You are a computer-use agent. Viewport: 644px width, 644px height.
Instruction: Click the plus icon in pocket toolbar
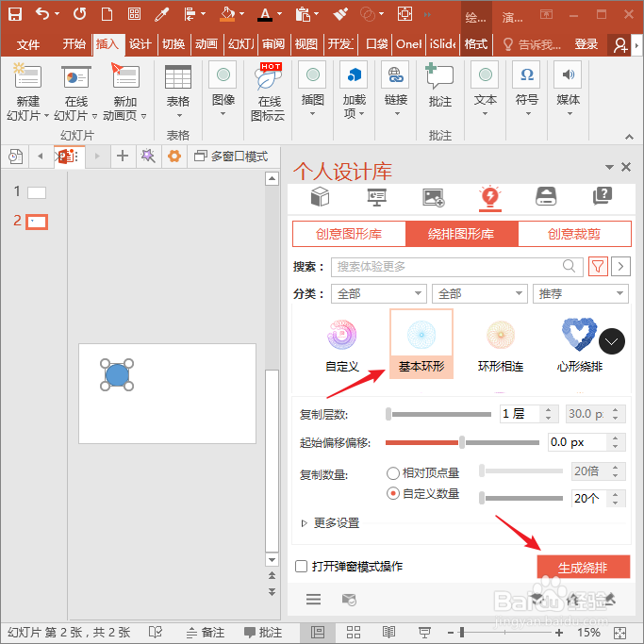(123, 157)
